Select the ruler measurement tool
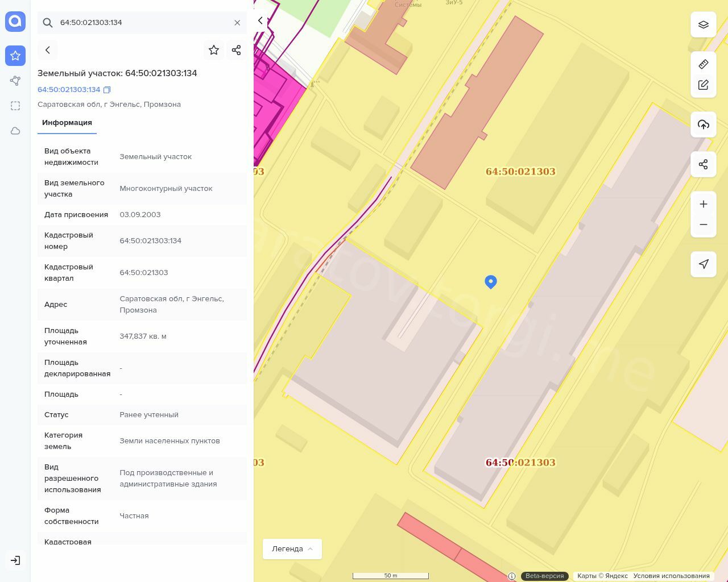 tap(704, 64)
